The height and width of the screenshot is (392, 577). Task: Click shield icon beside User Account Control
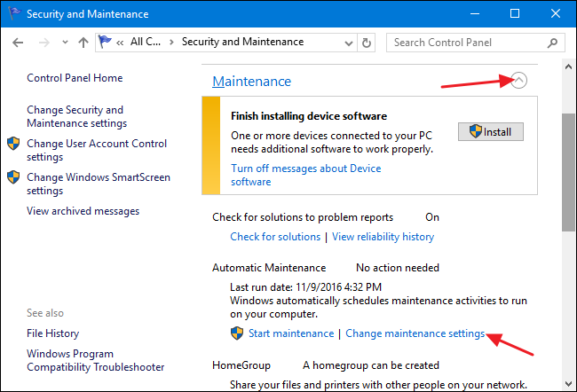point(13,144)
